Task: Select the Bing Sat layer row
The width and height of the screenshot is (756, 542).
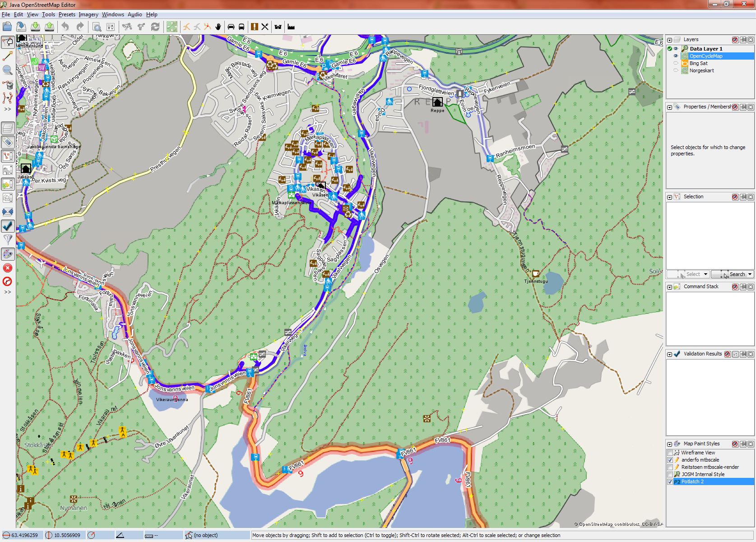Action: click(x=710, y=63)
